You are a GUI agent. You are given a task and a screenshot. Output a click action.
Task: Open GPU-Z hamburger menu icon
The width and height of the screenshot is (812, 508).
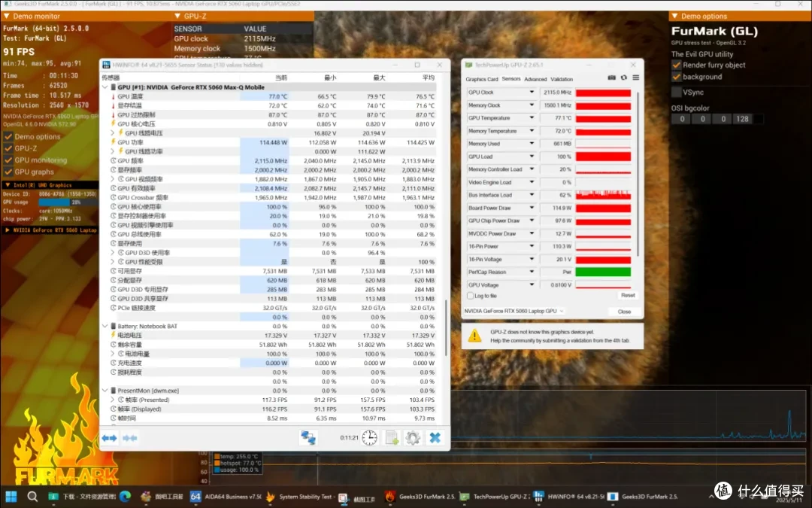tap(635, 78)
